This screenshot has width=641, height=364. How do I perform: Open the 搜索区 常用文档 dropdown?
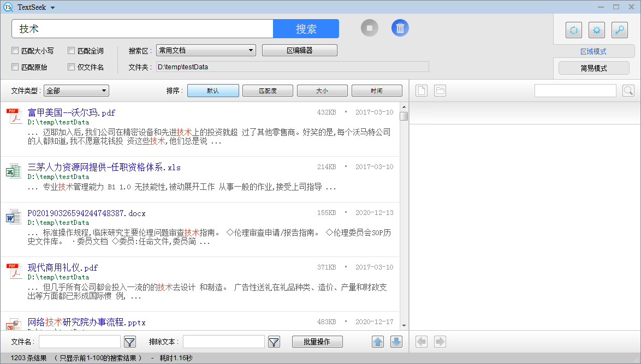point(206,50)
